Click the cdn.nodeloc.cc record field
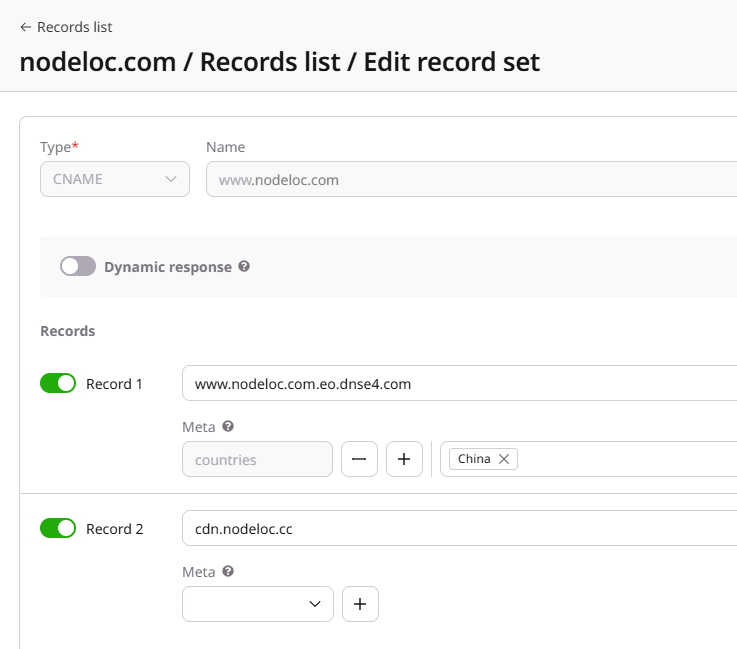Viewport: 737px width, 649px height. (x=460, y=528)
